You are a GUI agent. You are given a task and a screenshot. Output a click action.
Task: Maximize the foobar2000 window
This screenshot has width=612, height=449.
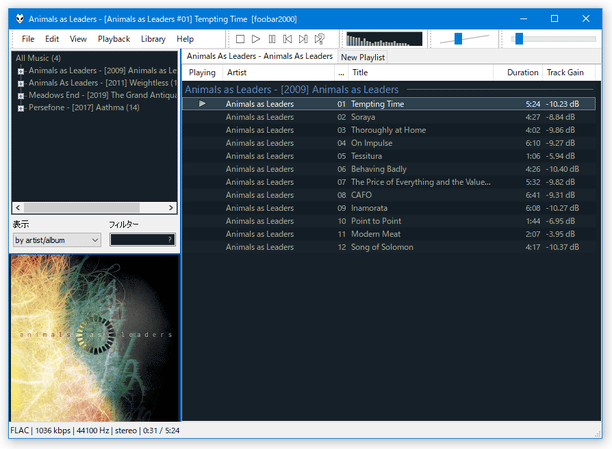[x=554, y=19]
